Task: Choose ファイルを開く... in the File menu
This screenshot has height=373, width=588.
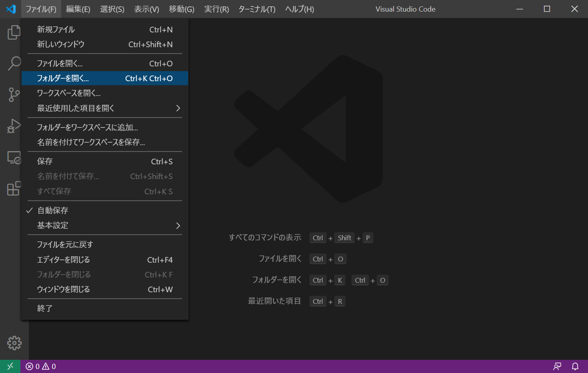Action: coord(104,64)
